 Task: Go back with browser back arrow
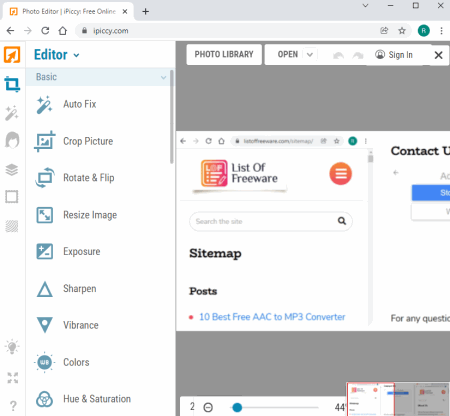(x=10, y=31)
